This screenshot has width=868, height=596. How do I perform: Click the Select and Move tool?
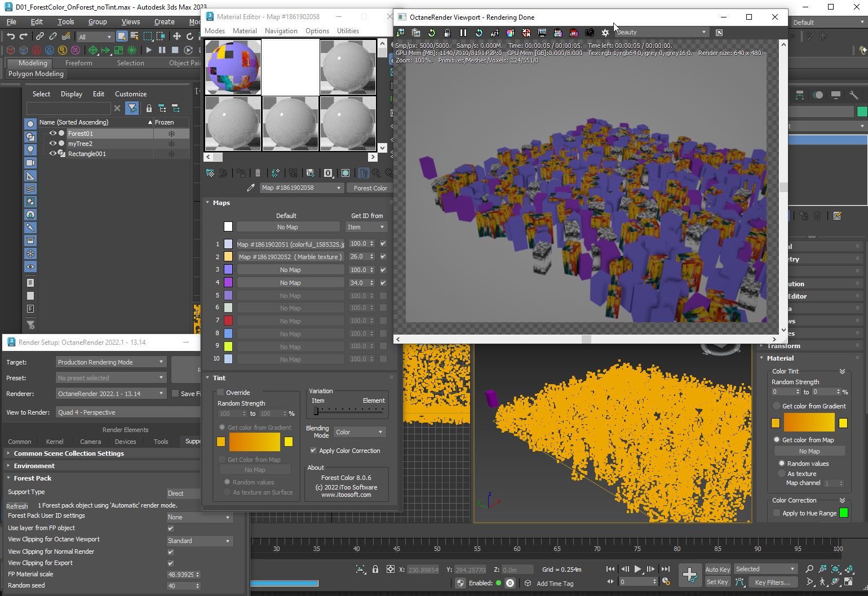click(x=176, y=37)
